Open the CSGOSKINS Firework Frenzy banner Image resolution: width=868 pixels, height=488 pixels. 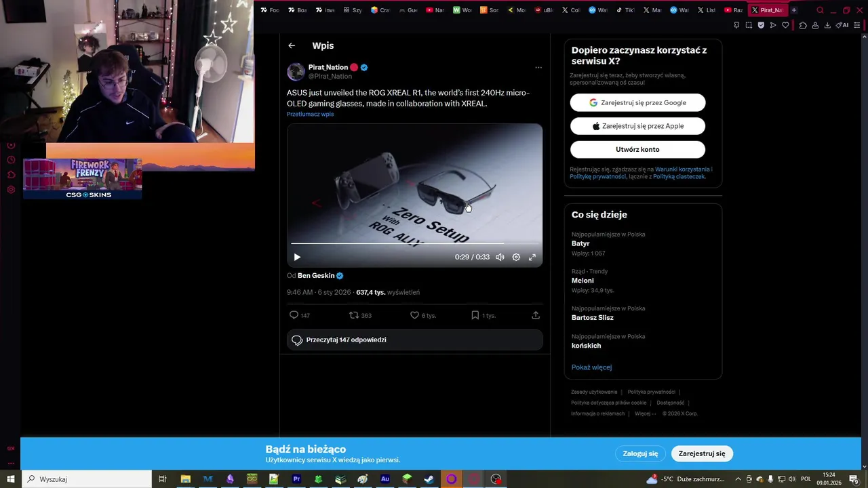[82, 179]
